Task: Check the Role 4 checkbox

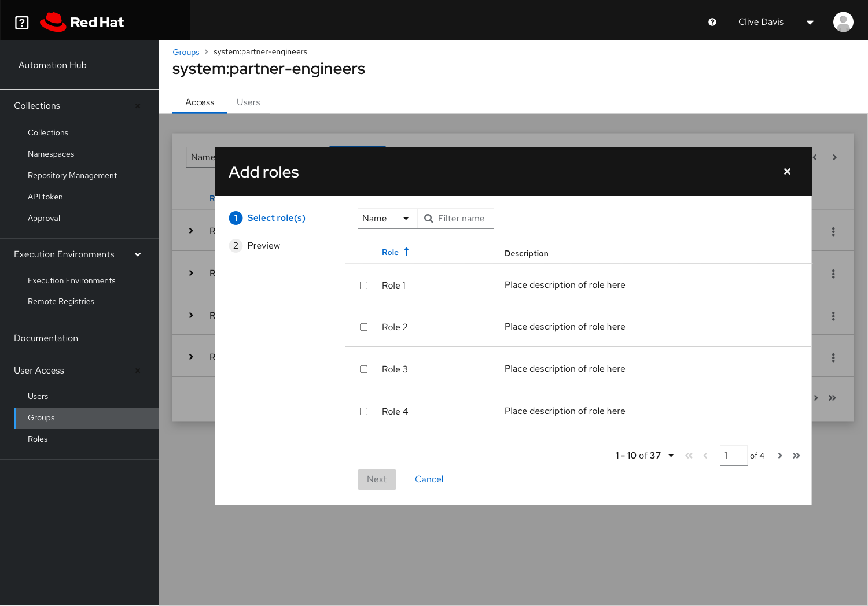Action: (363, 411)
